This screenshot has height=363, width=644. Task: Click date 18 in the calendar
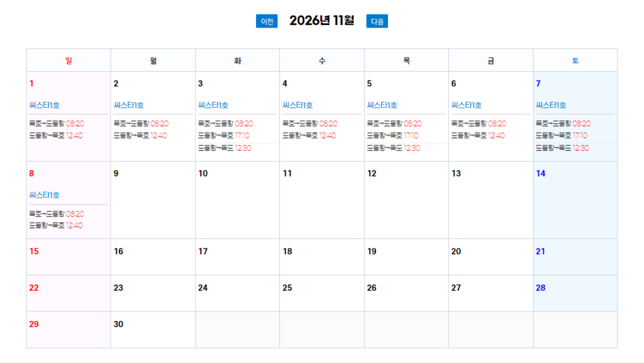tap(287, 251)
